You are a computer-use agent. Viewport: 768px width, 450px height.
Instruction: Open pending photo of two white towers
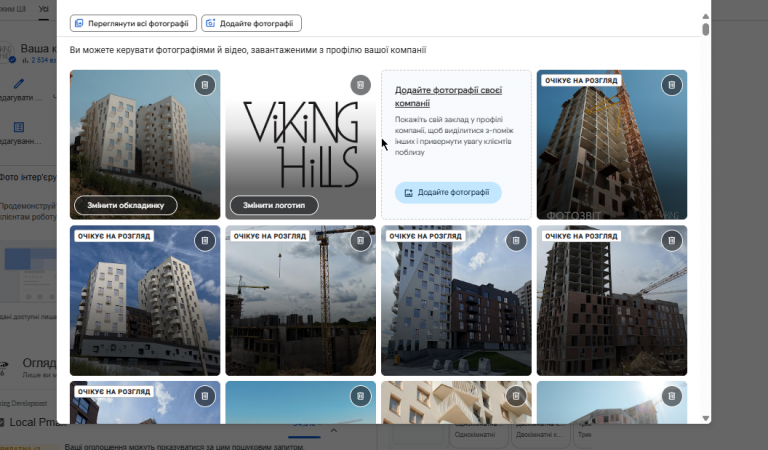coord(145,300)
